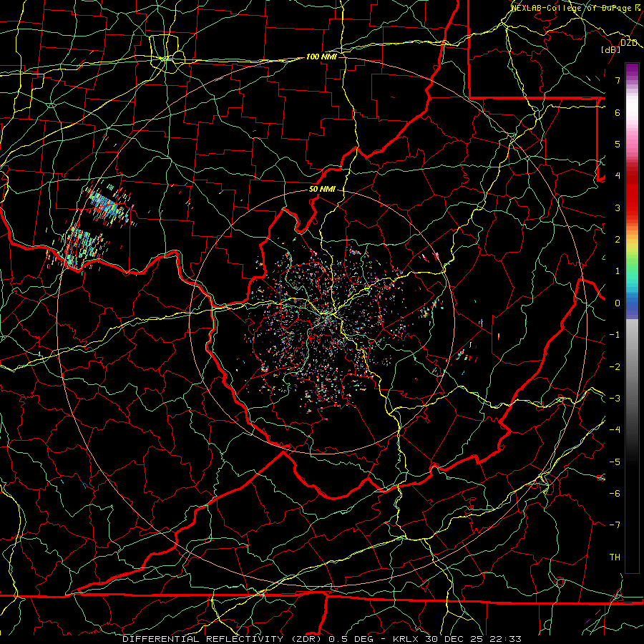
Task: Click the positive 3 value on the scale
Action: click(618, 208)
